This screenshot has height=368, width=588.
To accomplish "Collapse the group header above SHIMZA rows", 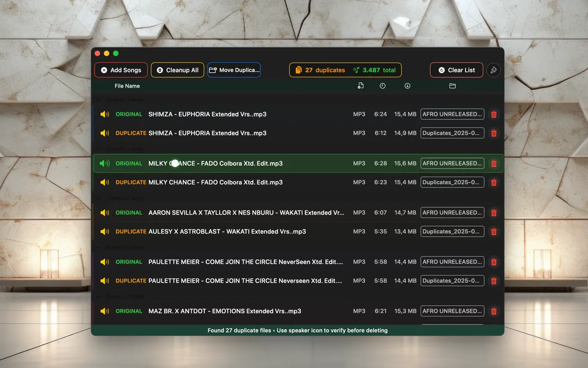I will pyautogui.click(x=99, y=100).
